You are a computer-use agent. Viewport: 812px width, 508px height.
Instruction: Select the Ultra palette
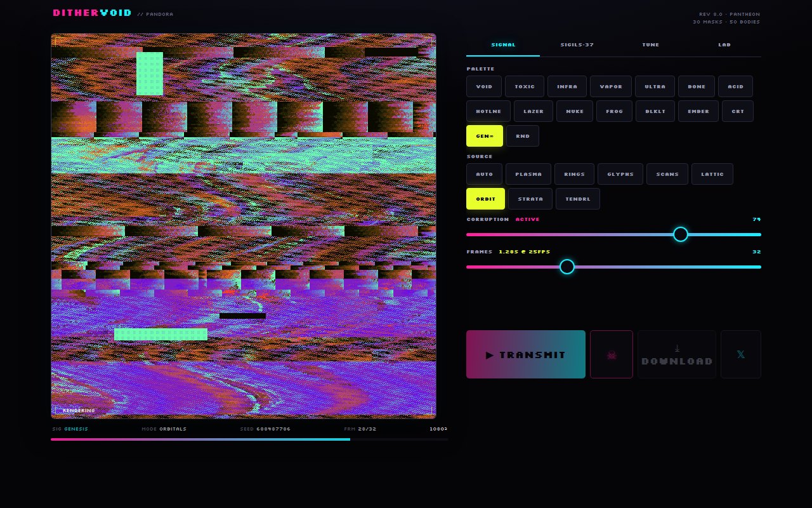click(x=655, y=86)
